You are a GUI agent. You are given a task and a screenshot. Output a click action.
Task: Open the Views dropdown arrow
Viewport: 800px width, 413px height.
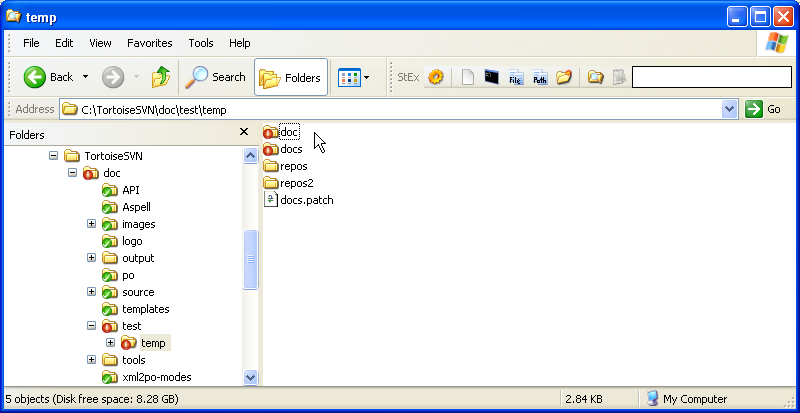[x=366, y=78]
